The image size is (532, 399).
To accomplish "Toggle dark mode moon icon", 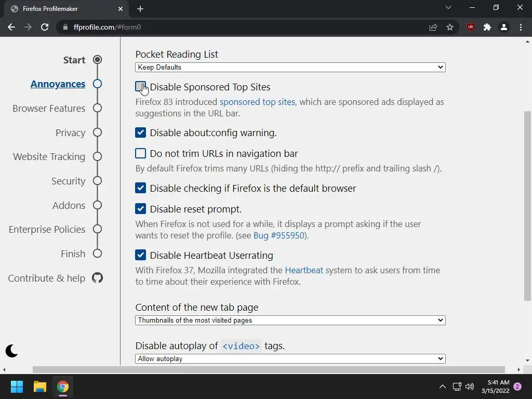I will [11, 351].
